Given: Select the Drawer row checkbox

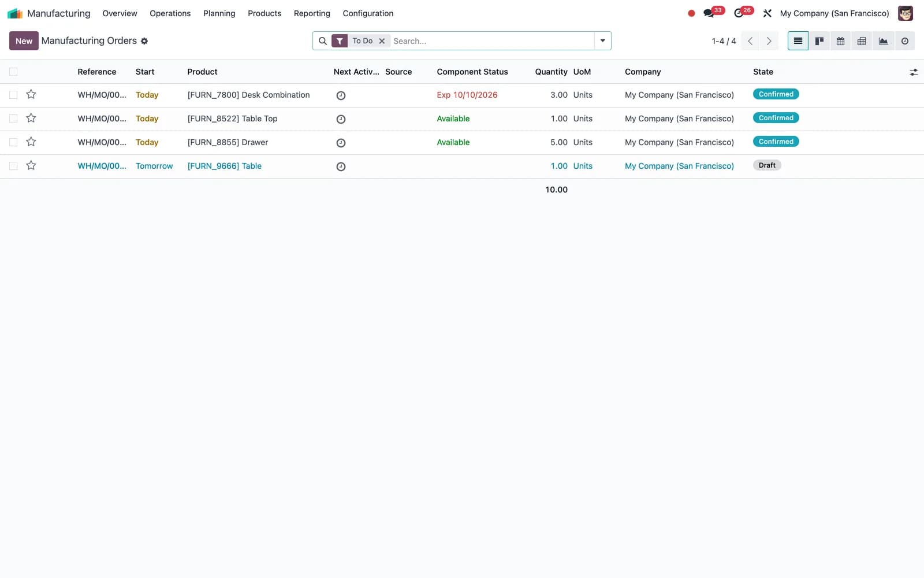Looking at the screenshot, I should [x=13, y=142].
